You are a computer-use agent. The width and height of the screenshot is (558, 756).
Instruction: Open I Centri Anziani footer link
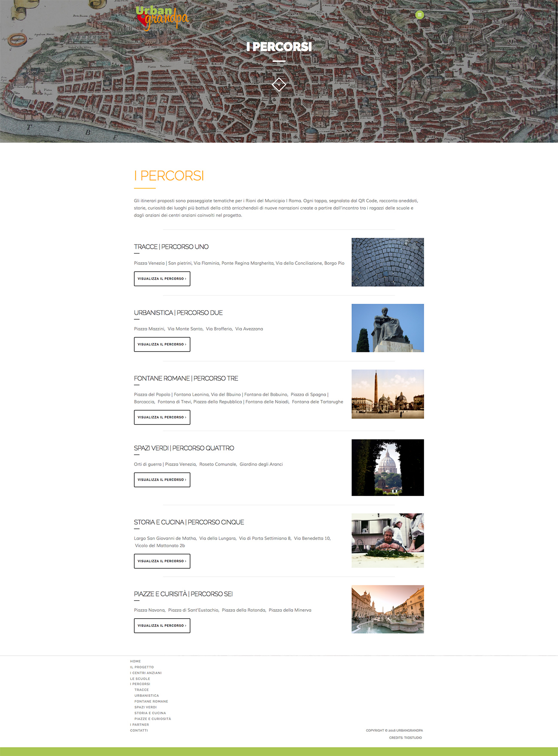click(146, 673)
